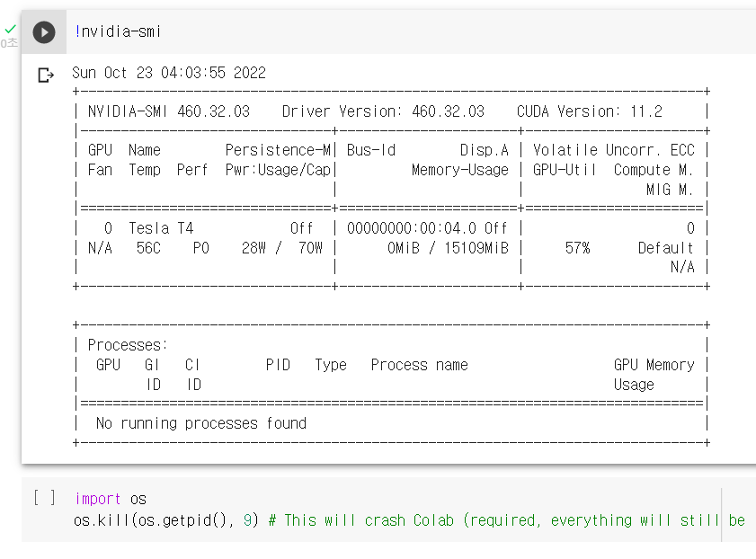Click the timestamp 'Sun Oct 23 04:03:55 2022'
The height and width of the screenshot is (559, 756).
pos(169,73)
